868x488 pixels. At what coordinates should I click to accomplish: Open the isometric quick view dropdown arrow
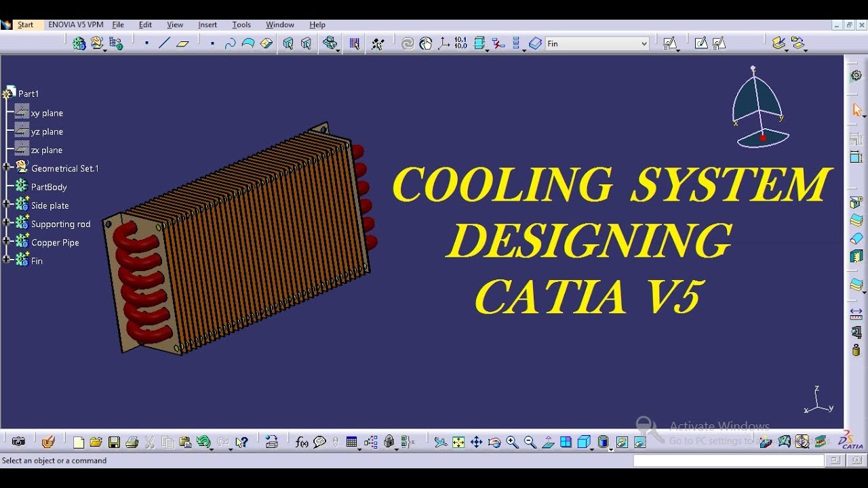593,449
